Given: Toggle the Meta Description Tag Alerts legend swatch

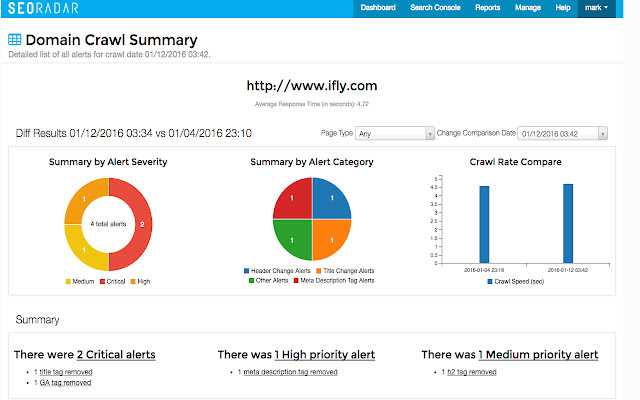Looking at the screenshot, I should (x=296, y=280).
